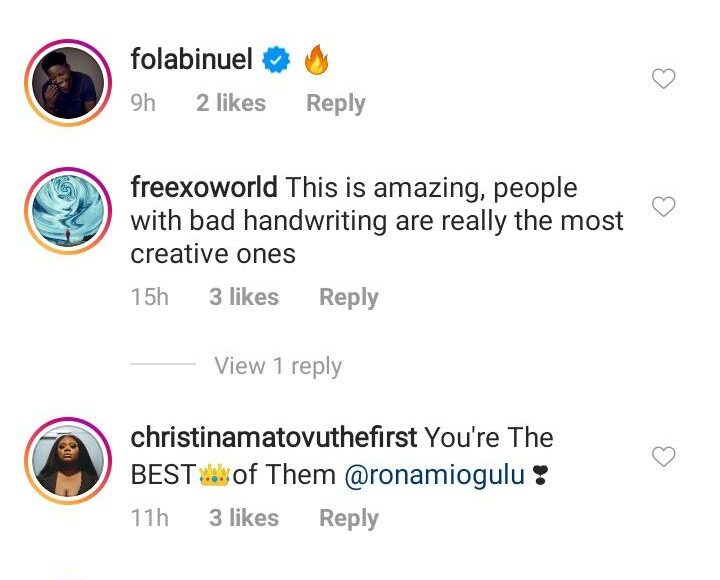This screenshot has height=580, width=720.
Task: Reply to christinamatovuthefirst's comment
Action: point(348,518)
